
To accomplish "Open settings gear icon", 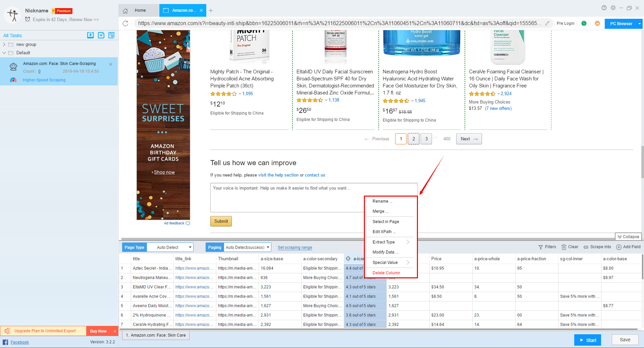I will (x=613, y=8).
